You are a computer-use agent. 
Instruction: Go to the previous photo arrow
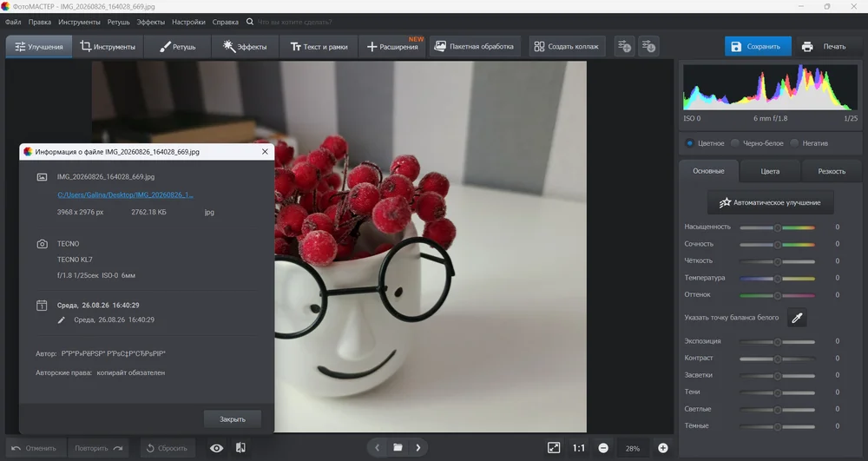tap(378, 448)
